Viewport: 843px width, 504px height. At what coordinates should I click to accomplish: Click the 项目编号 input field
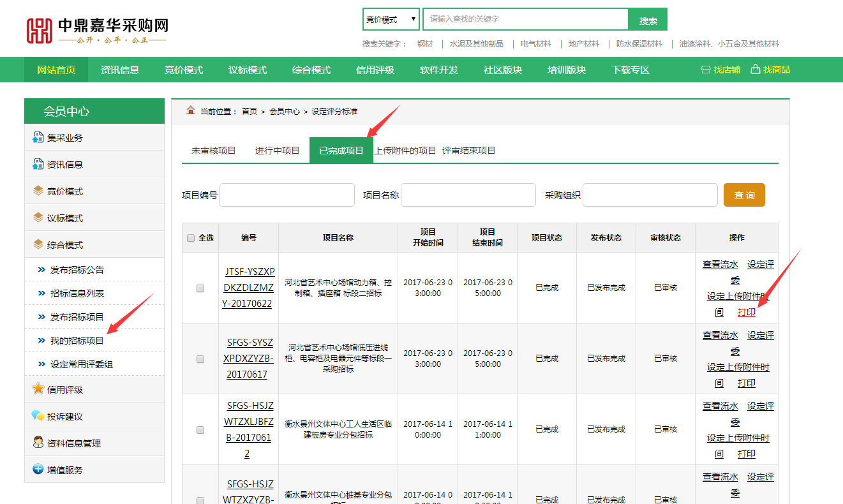coord(287,195)
